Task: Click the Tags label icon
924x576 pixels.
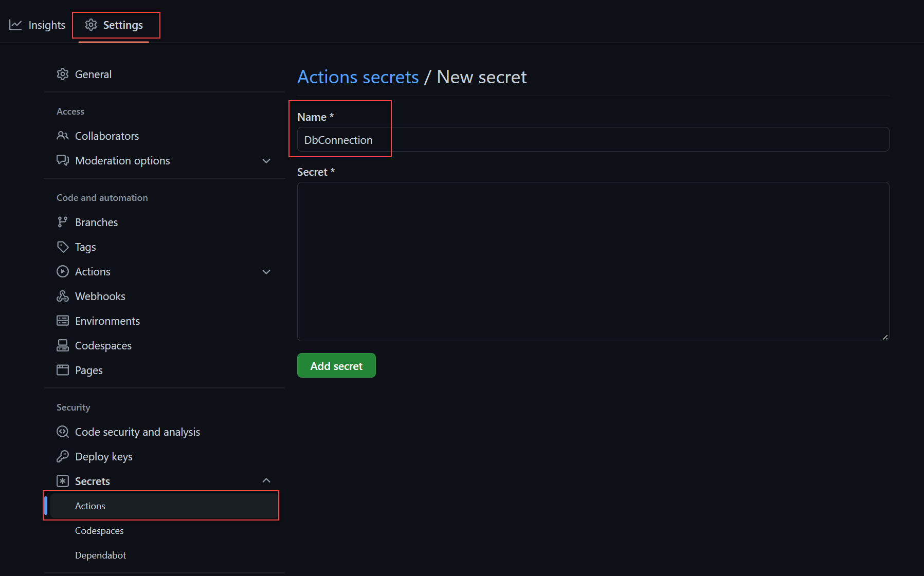Action: click(63, 247)
